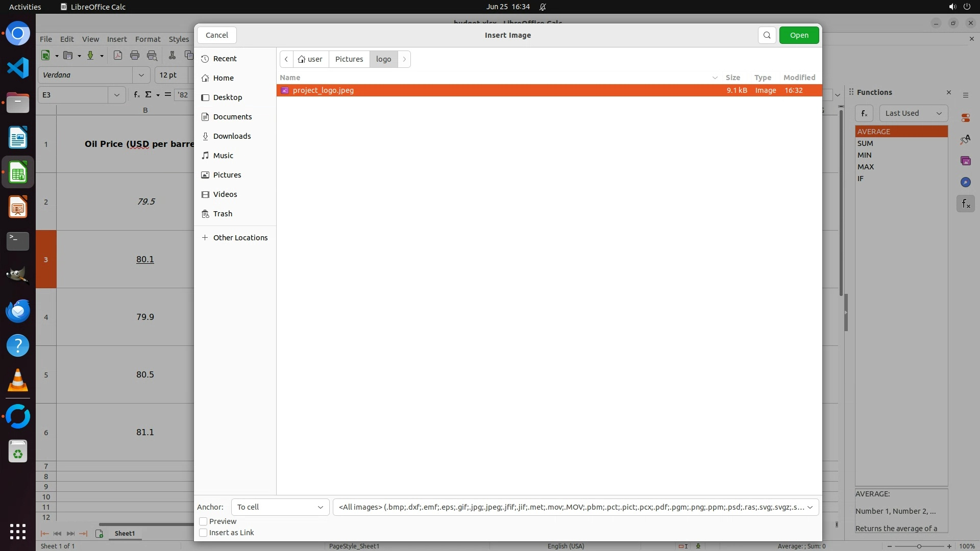This screenshot has height=551, width=980.
Task: Open the Format menu
Action: 148,39
